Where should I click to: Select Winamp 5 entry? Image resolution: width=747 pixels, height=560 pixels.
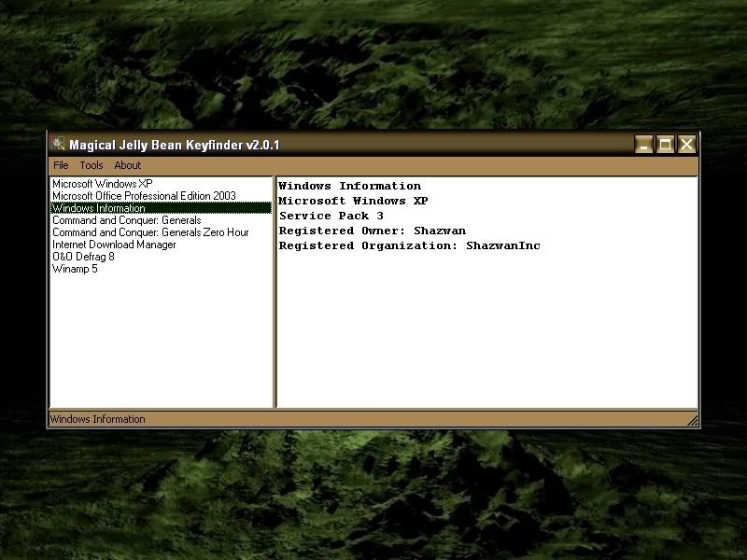pos(161,269)
